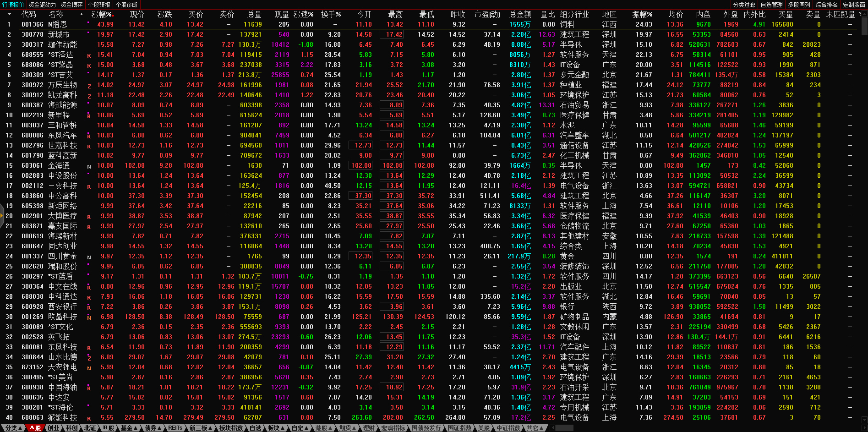The width and height of the screenshot is (868, 432).
Task: Open the 基金 dropdown tab
Action: pos(129,428)
